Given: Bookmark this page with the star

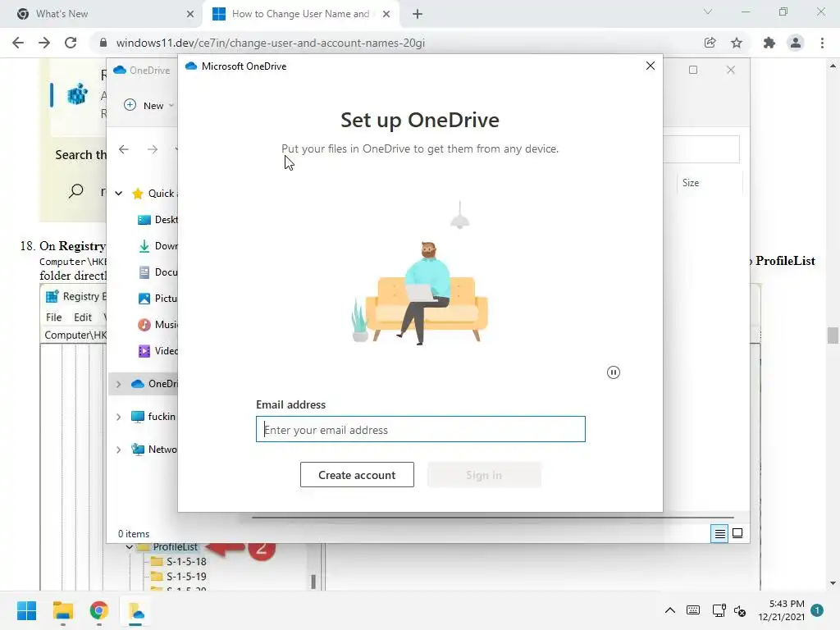Looking at the screenshot, I should pos(737,43).
